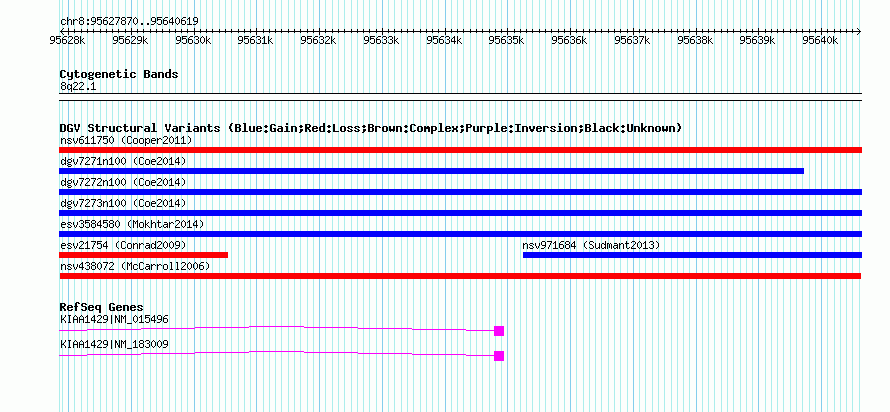Click the nsv611750 red loss variant bar

point(460,150)
